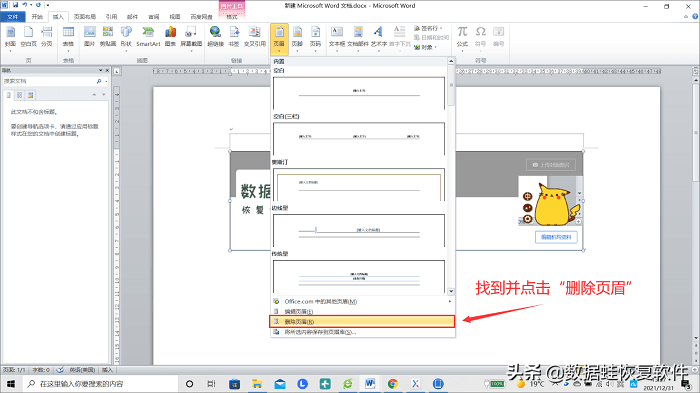Open the undo history dropdown arrow
This screenshot has height=393, width=700.
click(31, 5)
